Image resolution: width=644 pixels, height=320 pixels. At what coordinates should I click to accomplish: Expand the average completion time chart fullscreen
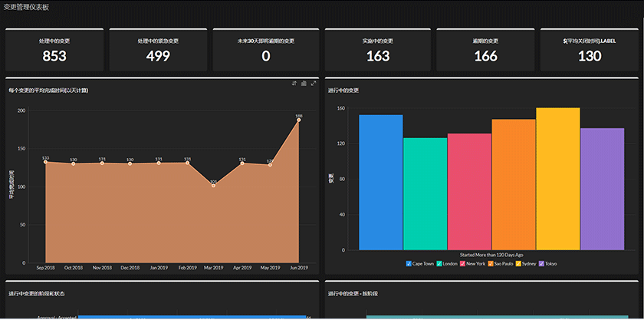[314, 84]
